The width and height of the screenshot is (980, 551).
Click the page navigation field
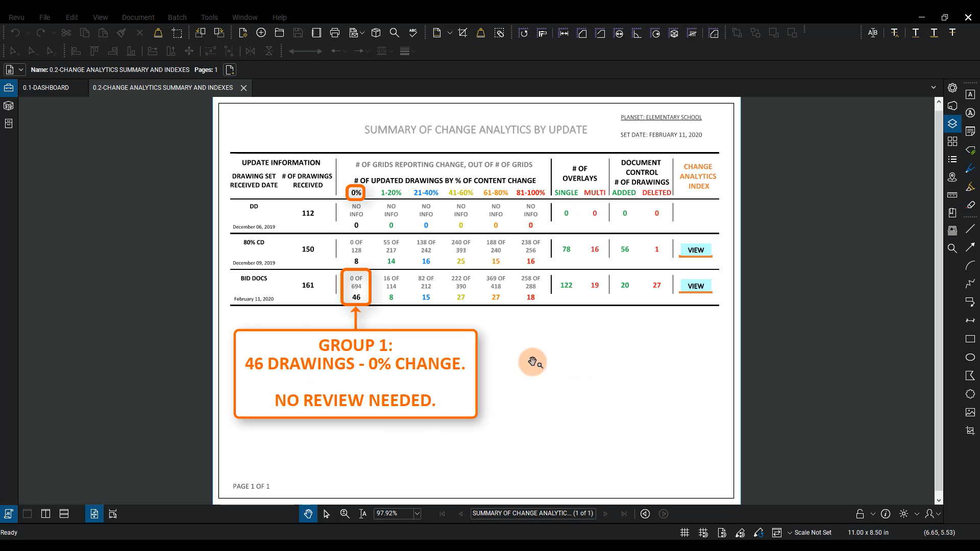[532, 513]
